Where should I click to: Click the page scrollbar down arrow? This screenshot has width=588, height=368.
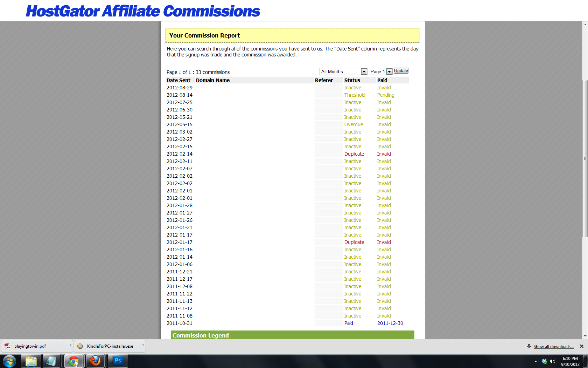(585, 336)
